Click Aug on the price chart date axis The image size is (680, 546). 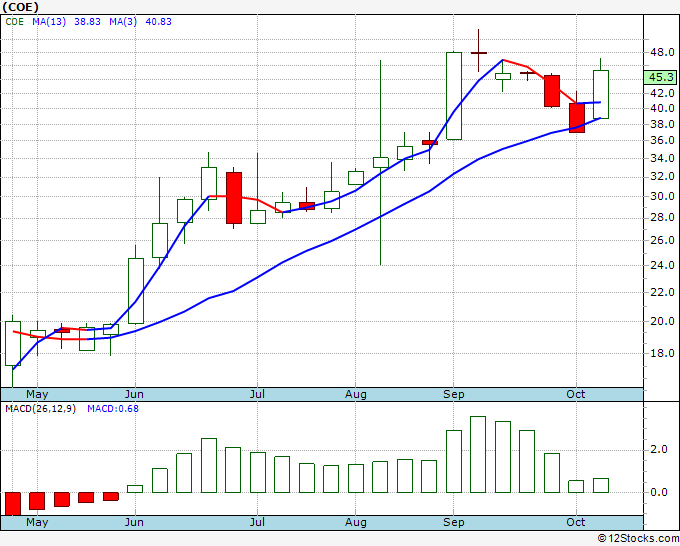coord(356,395)
